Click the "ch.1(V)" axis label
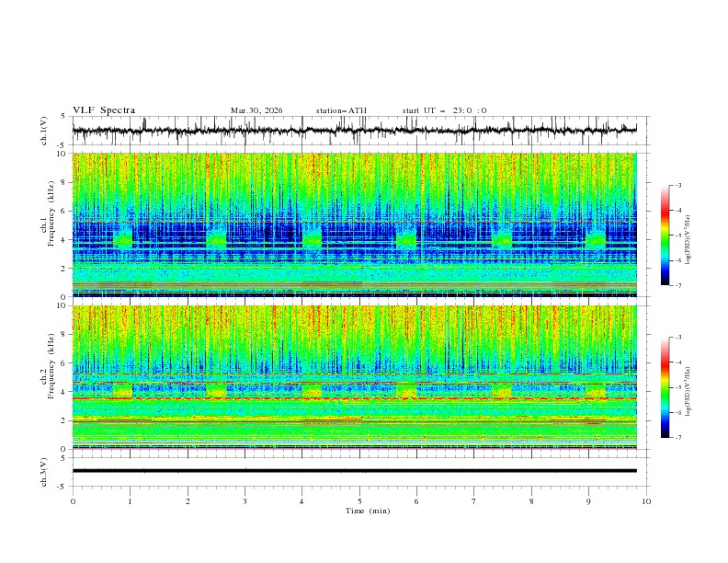 click(x=44, y=131)
